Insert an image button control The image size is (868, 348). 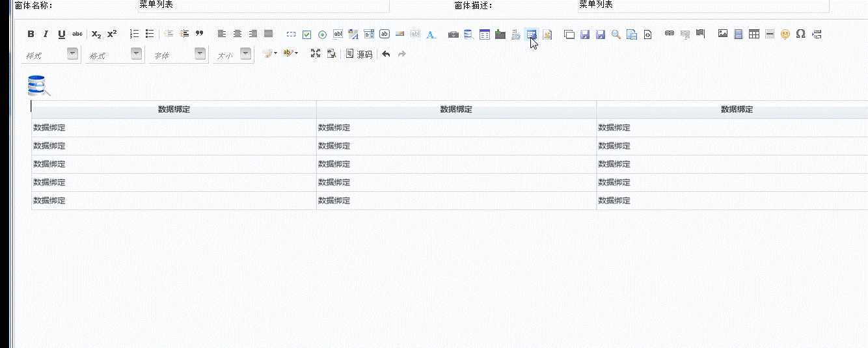click(x=400, y=34)
